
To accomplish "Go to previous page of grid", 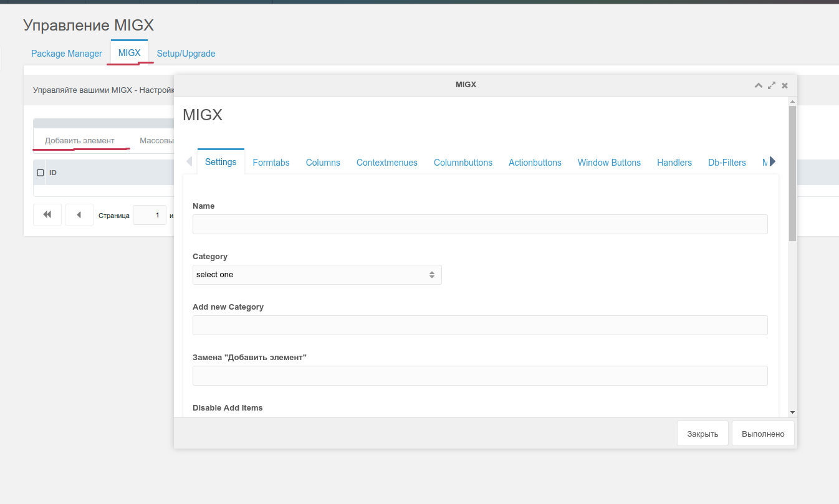I will point(79,215).
